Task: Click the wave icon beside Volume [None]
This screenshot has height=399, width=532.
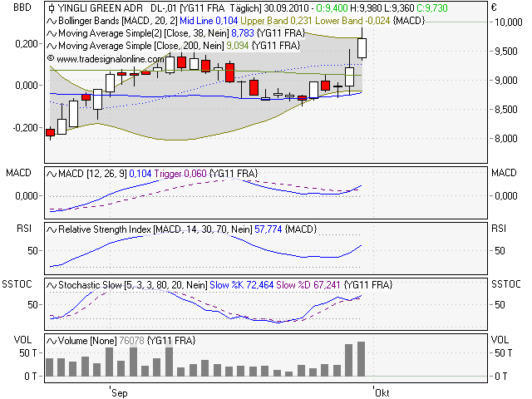Action: click(52, 341)
